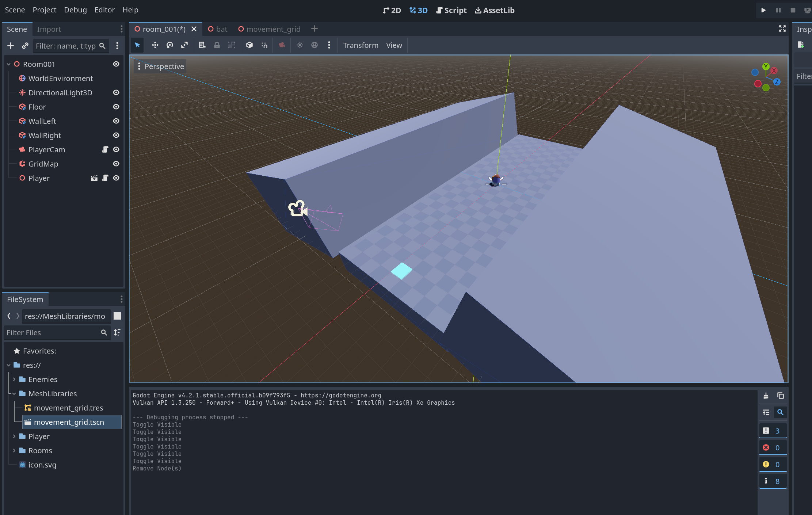Toggle use local space cube icon
The image size is (812, 515).
(x=249, y=45)
